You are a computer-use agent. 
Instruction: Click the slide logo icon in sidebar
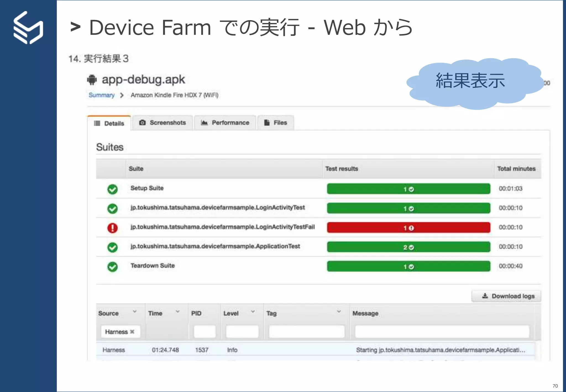[x=28, y=28]
